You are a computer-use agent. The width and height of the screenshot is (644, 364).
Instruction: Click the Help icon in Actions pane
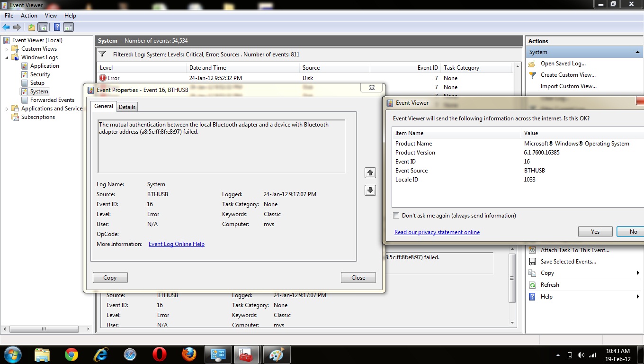532,297
